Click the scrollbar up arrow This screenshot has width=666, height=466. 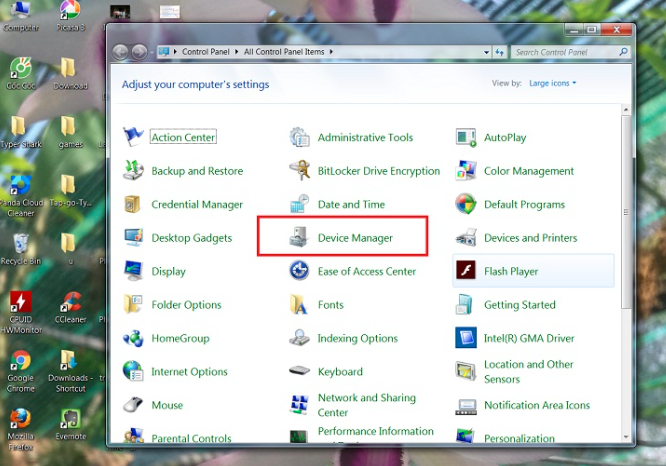(x=626, y=110)
